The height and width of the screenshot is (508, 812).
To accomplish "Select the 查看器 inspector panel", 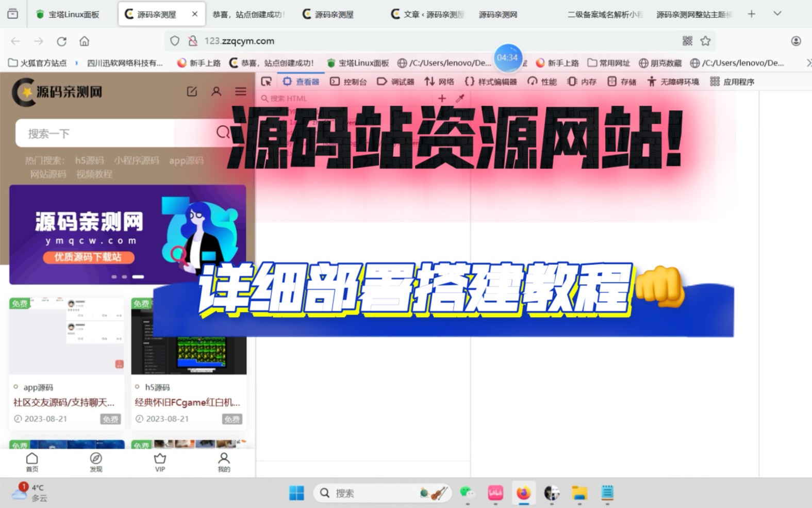I will tap(301, 81).
